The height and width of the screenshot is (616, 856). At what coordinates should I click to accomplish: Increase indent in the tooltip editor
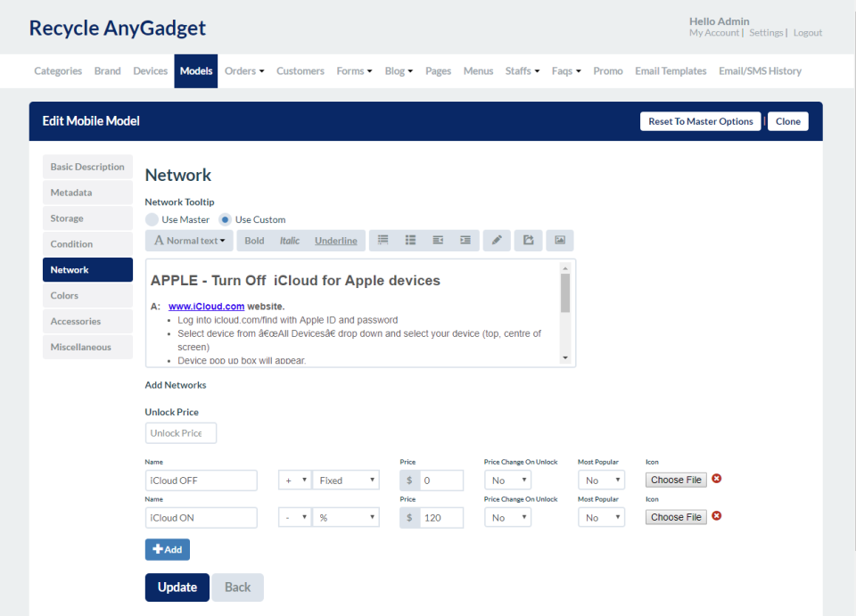coord(465,240)
